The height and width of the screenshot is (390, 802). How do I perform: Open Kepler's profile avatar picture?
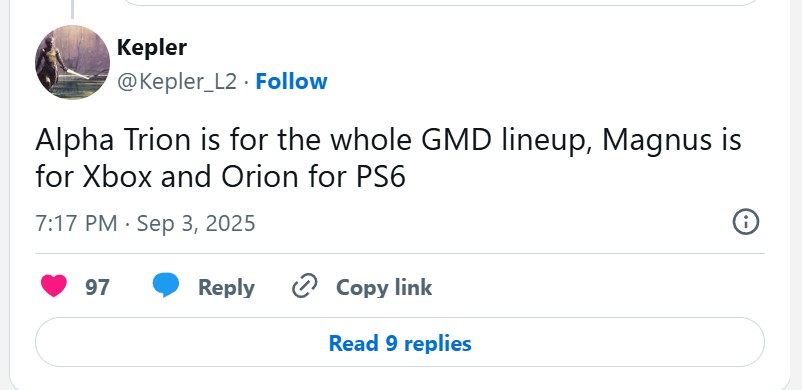72,62
